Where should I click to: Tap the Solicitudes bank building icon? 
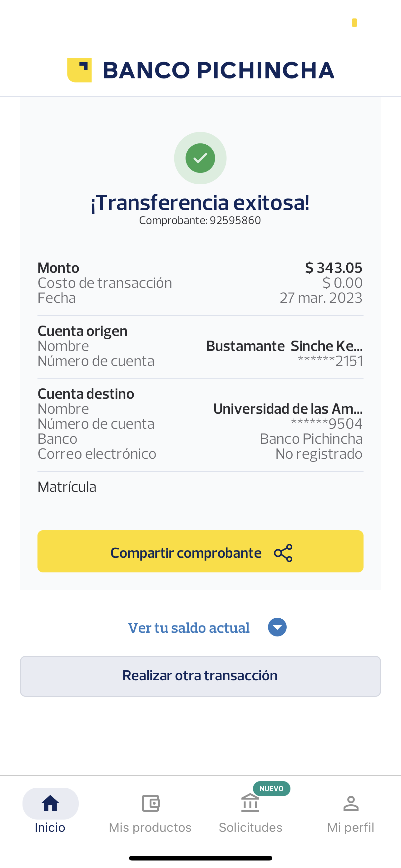(x=250, y=803)
